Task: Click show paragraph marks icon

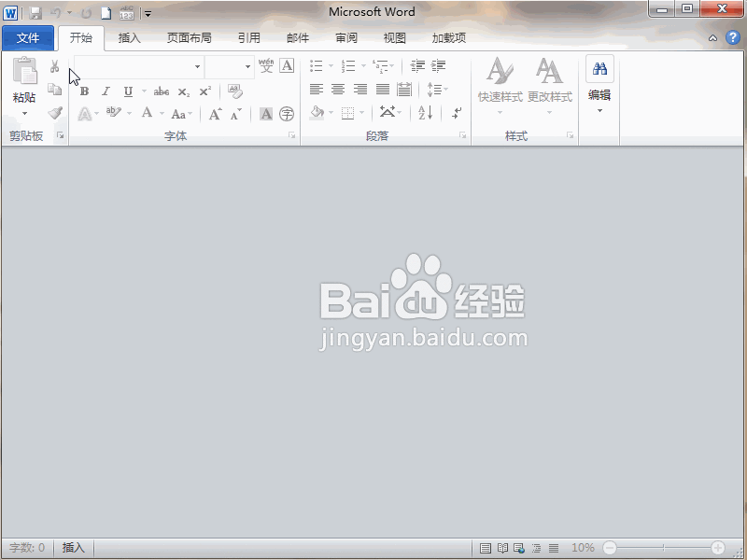Action: pyautogui.click(x=457, y=113)
